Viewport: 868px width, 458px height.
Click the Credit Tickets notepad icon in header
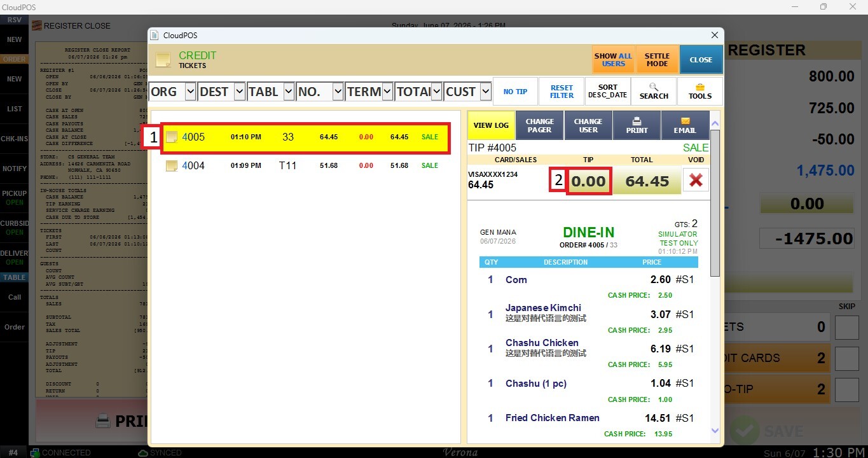tap(163, 60)
